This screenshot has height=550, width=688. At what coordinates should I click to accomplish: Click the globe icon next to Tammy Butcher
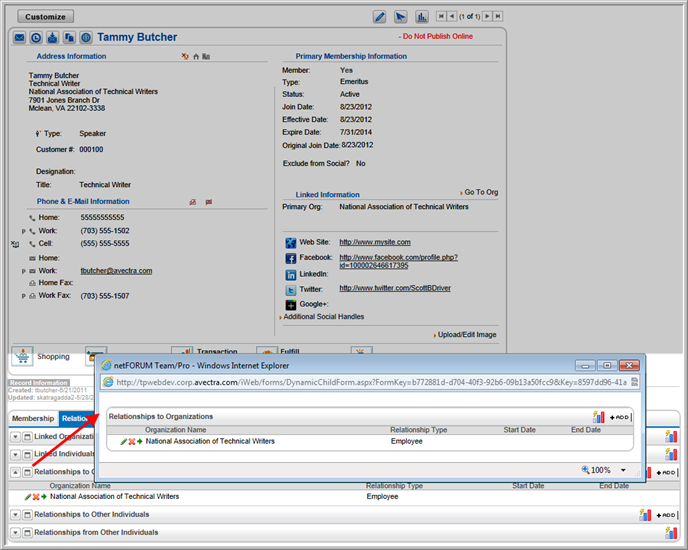click(86, 38)
